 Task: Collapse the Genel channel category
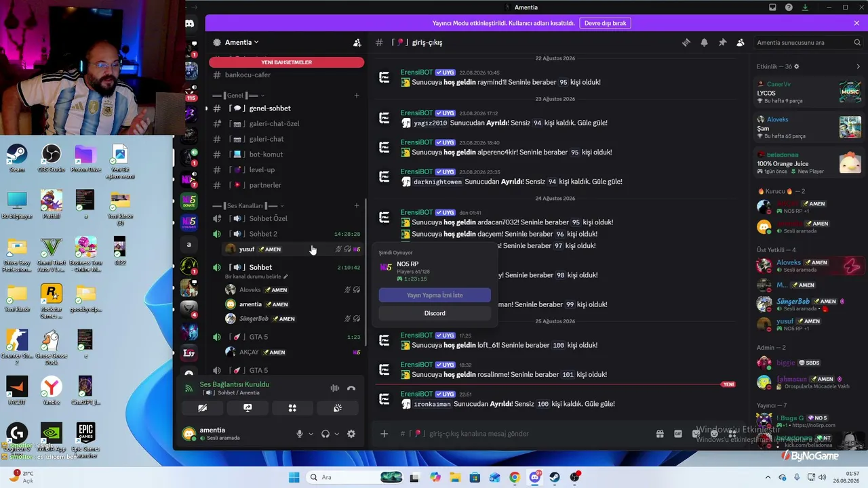point(238,96)
